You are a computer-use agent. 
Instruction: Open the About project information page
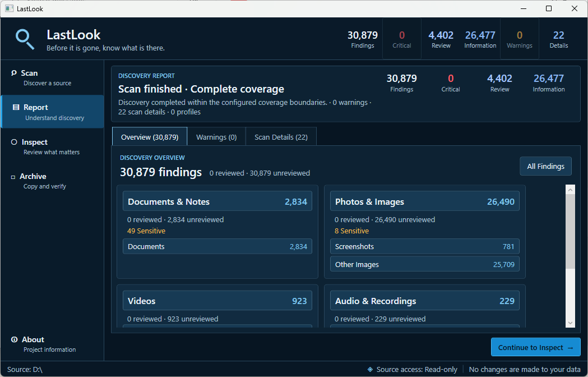coord(52,344)
